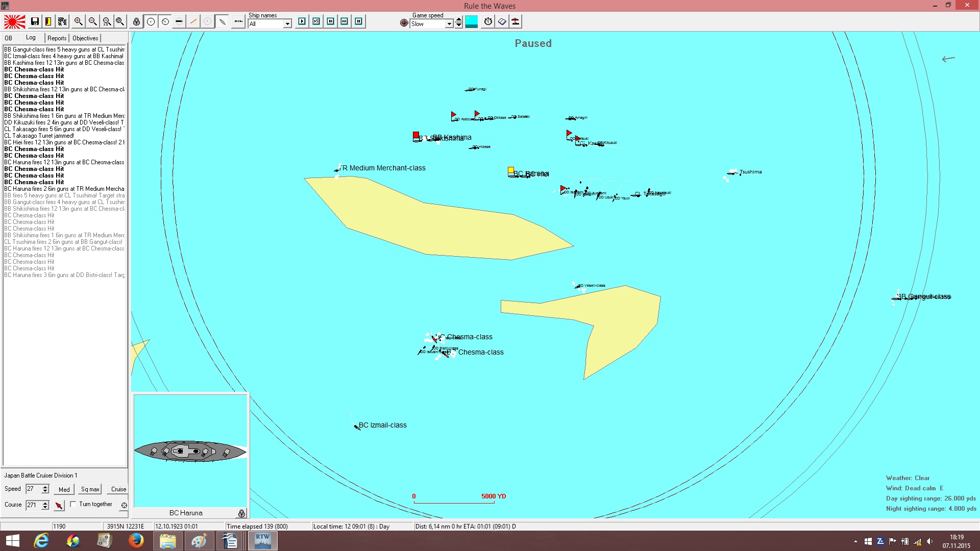980x551 pixels.
Task: Open settings with the gears icon
Action: tap(62, 21)
